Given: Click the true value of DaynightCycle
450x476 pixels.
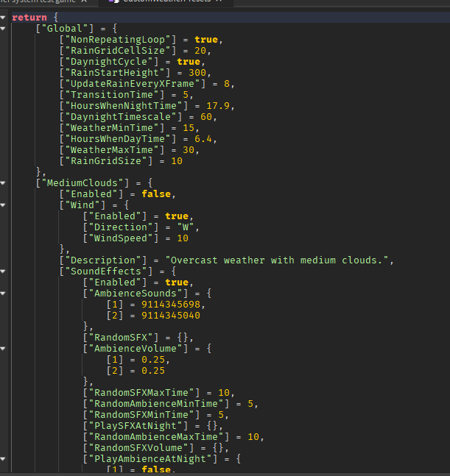Looking at the screenshot, I should (x=189, y=62).
